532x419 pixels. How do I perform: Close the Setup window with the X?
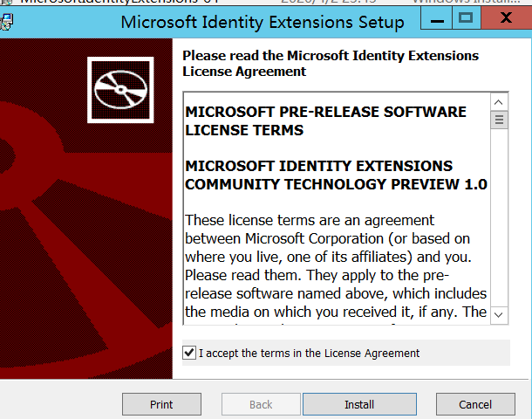click(506, 18)
